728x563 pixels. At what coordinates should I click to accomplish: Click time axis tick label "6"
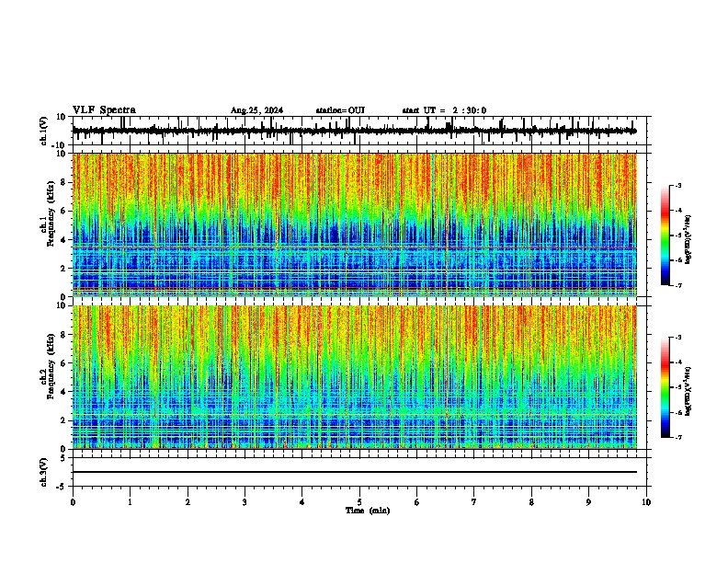417,501
